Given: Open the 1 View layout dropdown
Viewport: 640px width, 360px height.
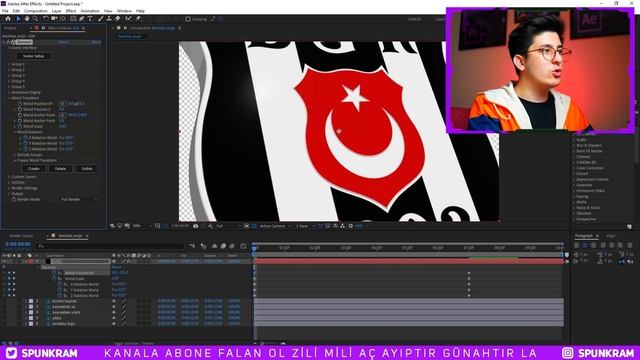Looking at the screenshot, I should pos(305,226).
